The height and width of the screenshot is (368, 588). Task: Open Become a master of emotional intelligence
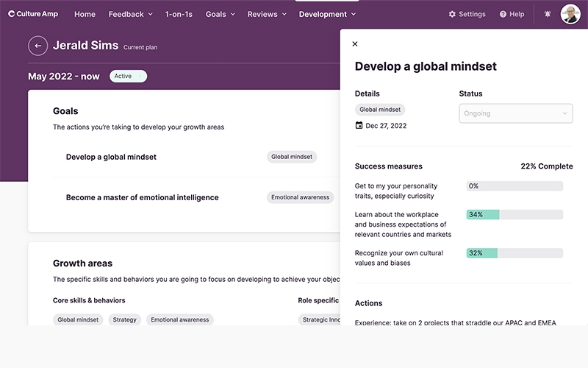pos(142,197)
